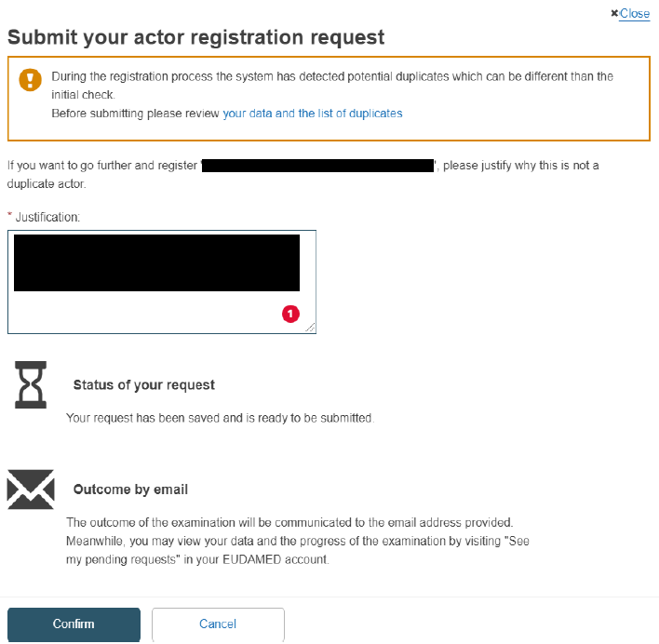Click the red required asterisk
The height and width of the screenshot is (644, 659).
(x=9, y=215)
